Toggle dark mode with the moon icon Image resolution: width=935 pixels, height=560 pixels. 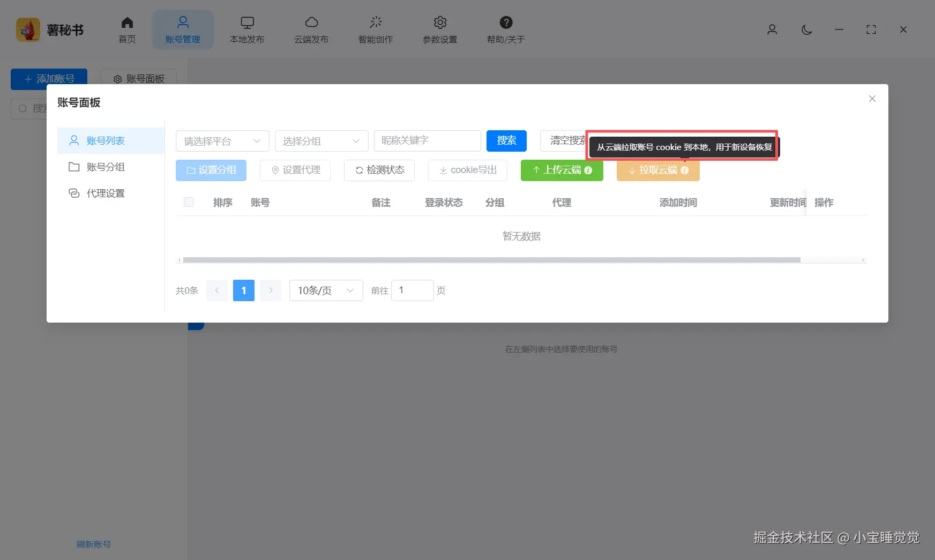point(806,30)
